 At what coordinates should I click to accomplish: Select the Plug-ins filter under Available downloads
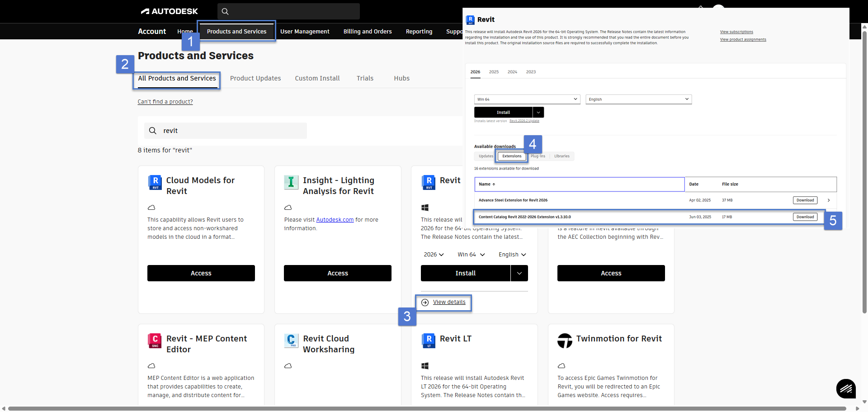[x=538, y=156]
